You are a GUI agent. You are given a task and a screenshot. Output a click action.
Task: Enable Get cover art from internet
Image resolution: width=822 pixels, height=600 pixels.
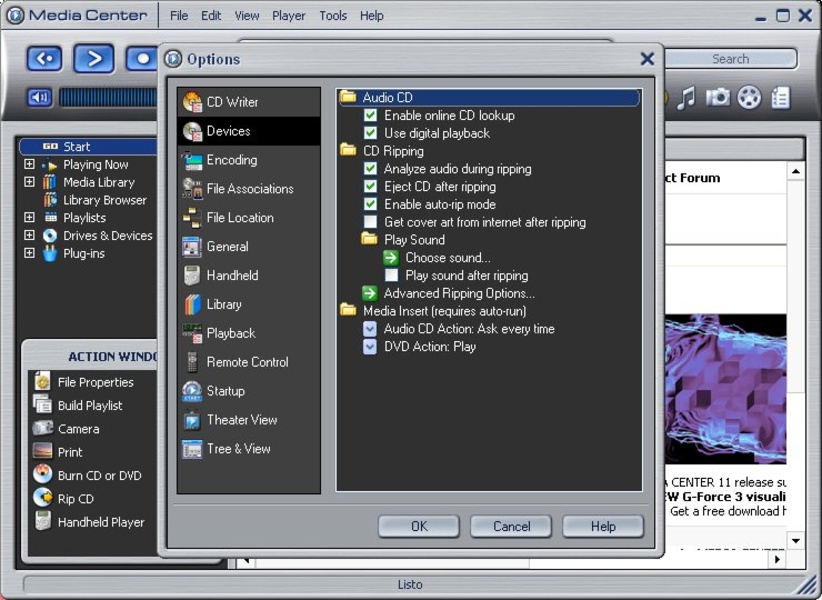(x=371, y=222)
